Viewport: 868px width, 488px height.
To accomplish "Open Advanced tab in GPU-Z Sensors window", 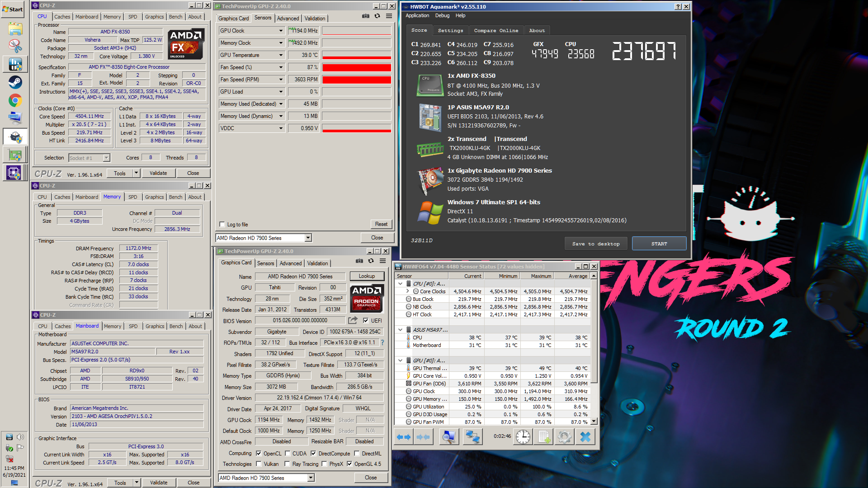I will [x=288, y=19].
